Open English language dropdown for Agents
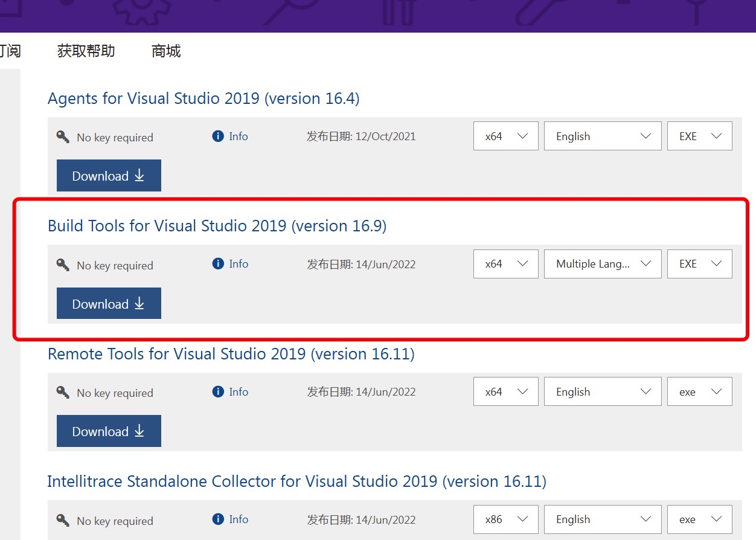 603,137
